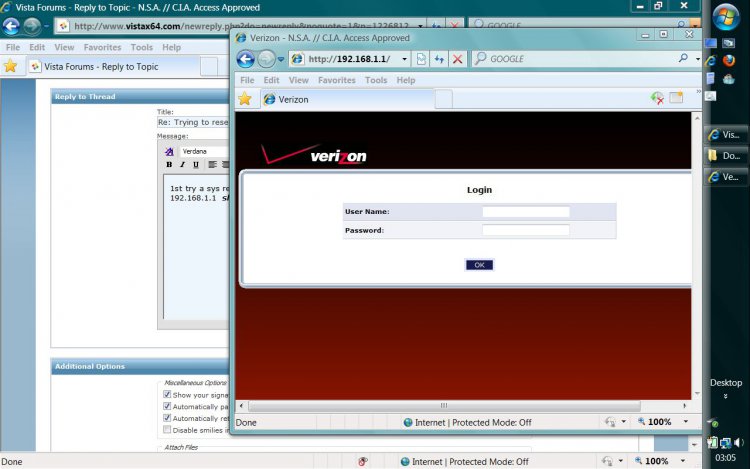
Task: Click the compatibility view page icon in Verizon window
Action: pos(421,59)
